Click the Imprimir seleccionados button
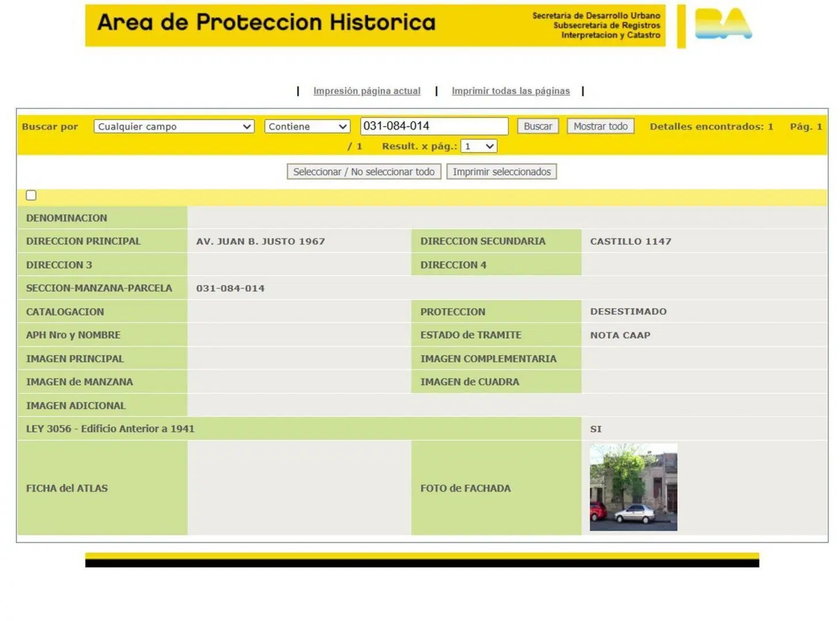This screenshot has width=840, height=621. coord(501,171)
